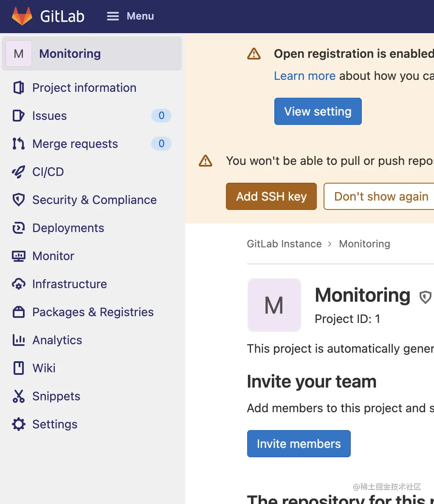Click the Project information sidebar icon

click(19, 88)
